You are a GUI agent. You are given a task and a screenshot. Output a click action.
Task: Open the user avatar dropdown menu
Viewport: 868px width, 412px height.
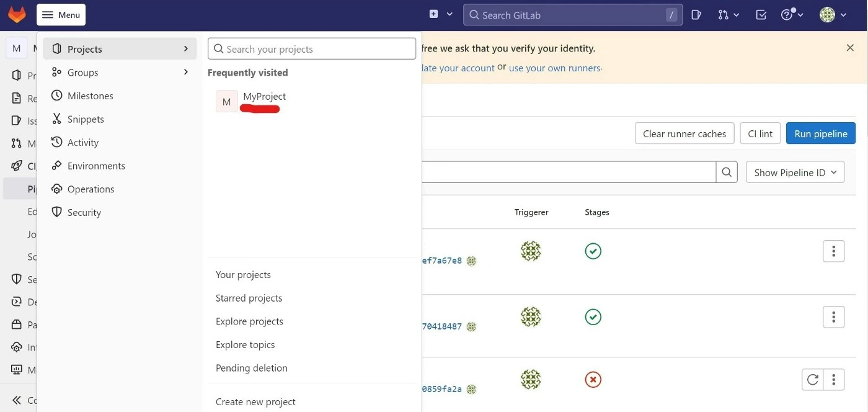(x=833, y=15)
